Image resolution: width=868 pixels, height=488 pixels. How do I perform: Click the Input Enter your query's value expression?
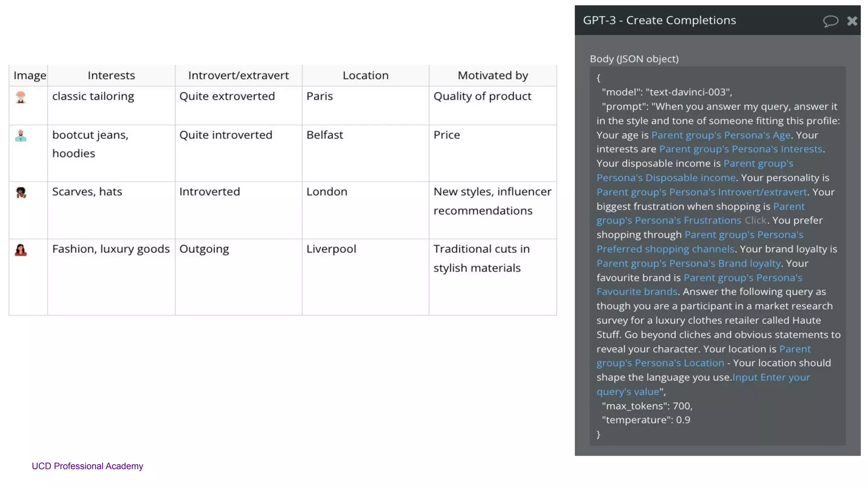(x=771, y=377)
